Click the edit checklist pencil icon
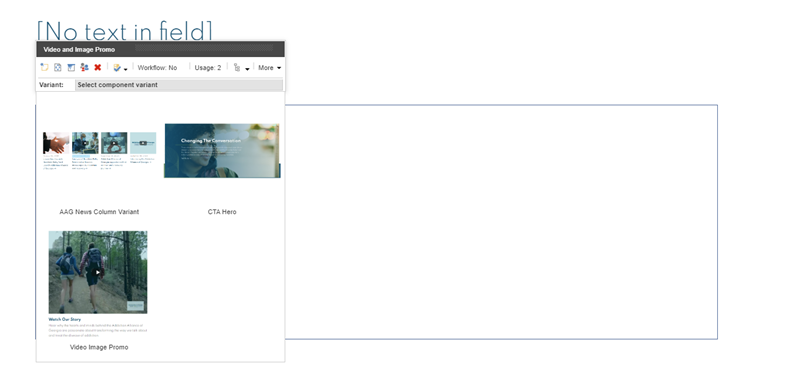This screenshot has height=370, width=800. point(117,67)
